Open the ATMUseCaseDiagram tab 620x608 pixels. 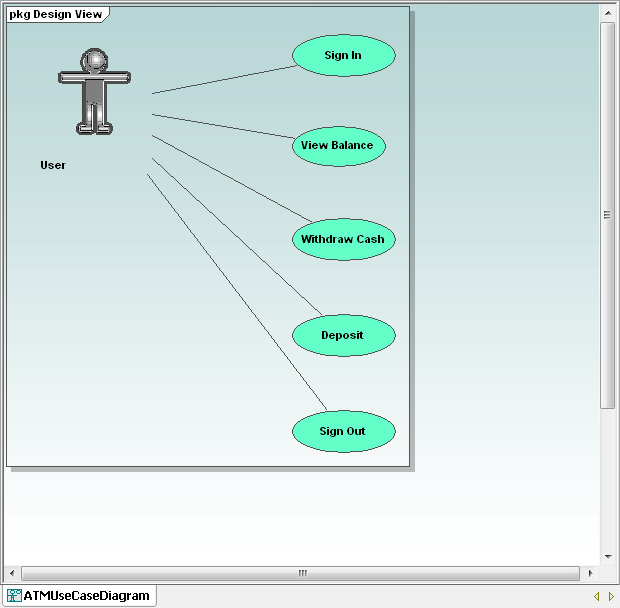[x=79, y=596]
